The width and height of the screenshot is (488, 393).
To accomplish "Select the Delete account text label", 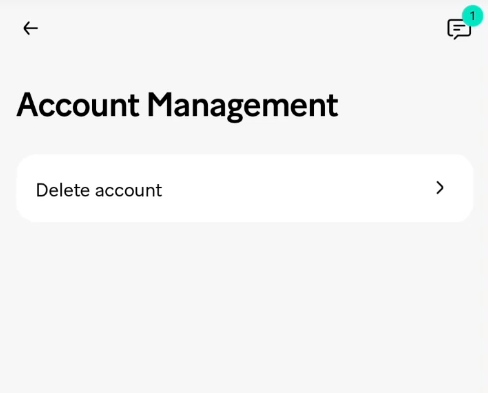I will (x=99, y=190).
